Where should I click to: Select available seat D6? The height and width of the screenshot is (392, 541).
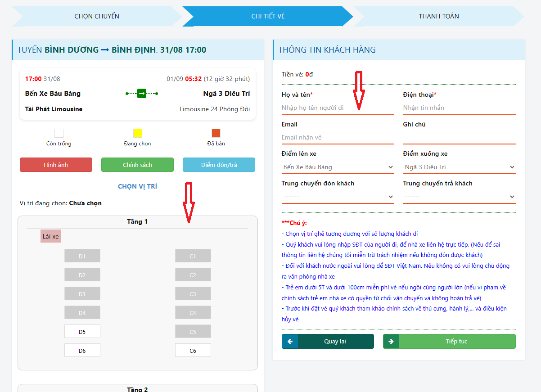coord(82,351)
